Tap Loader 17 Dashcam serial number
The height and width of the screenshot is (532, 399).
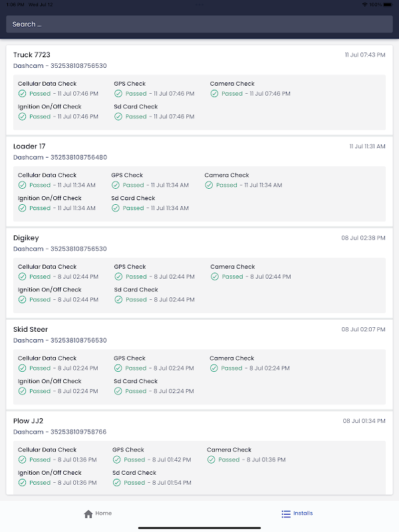60,158
